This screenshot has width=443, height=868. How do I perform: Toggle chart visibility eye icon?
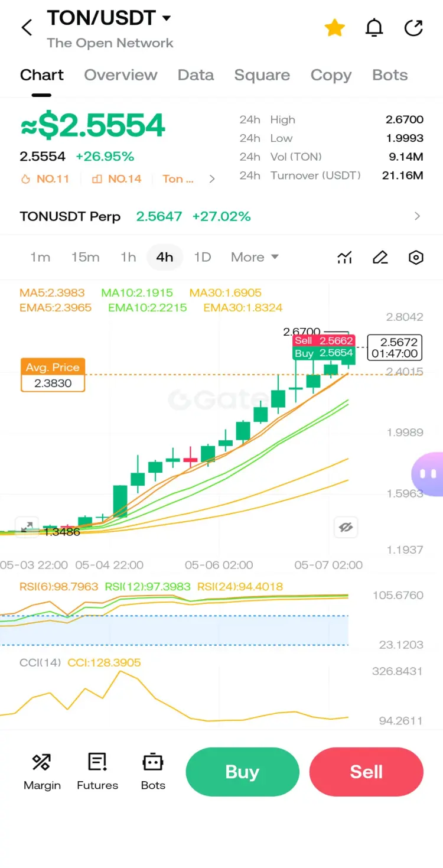tap(346, 527)
